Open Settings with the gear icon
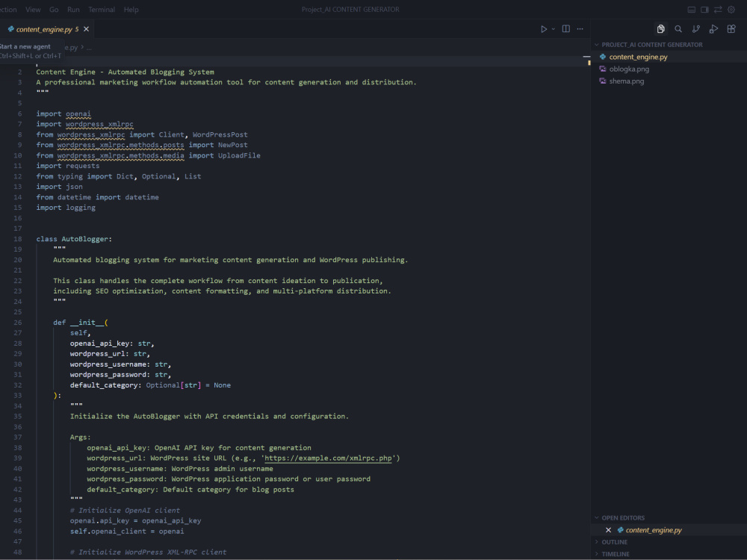The height and width of the screenshot is (560, 747). click(x=731, y=9)
